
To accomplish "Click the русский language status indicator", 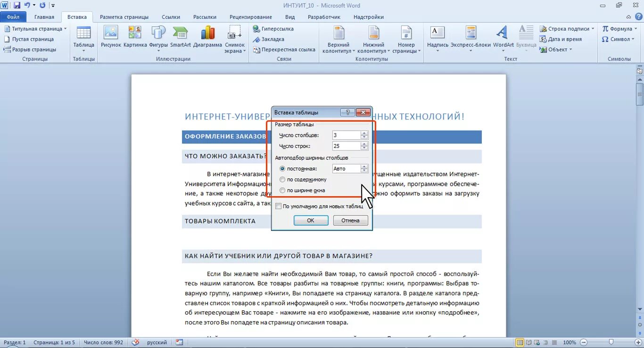I will coord(157,342).
